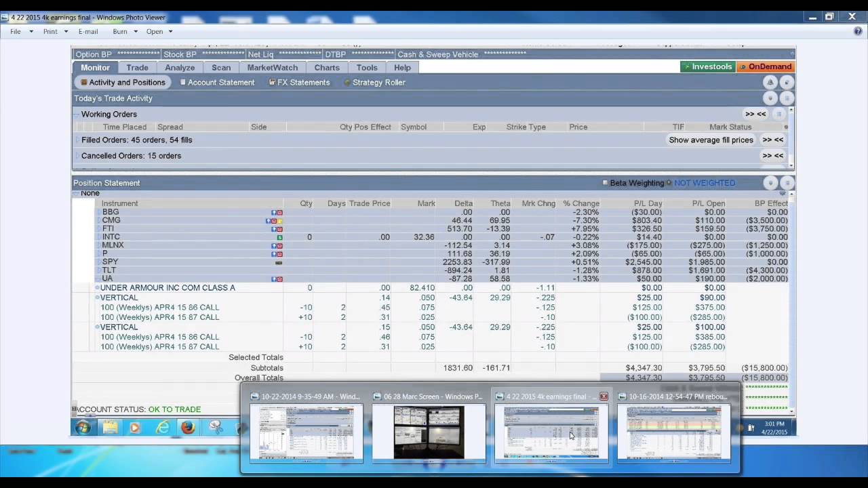This screenshot has width=868, height=488.
Task: Switch to the Charts tab
Action: coord(327,67)
